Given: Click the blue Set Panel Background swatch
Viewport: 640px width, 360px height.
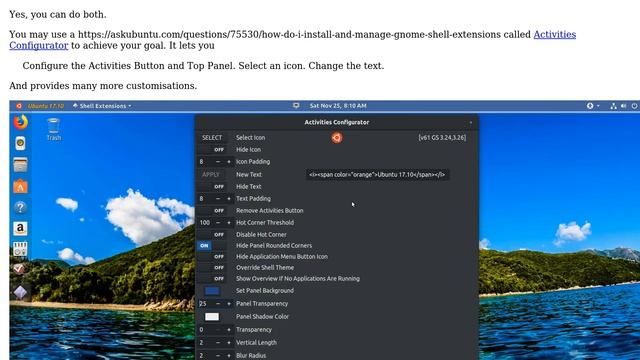Looking at the screenshot, I should click(212, 291).
